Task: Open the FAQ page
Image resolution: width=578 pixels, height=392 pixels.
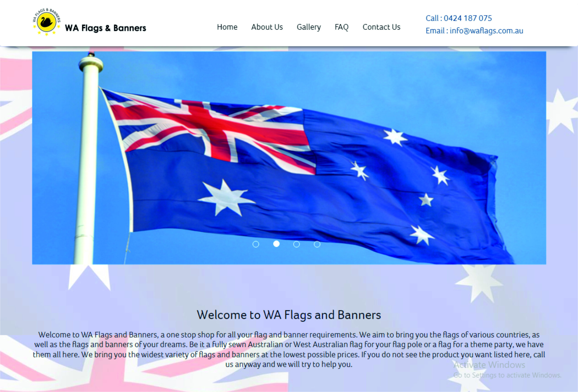Action: tap(341, 27)
